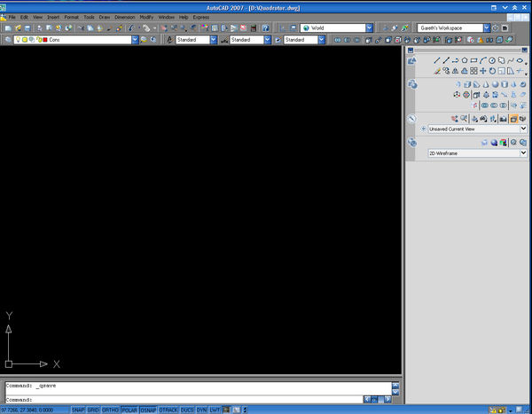Create a Torus solid
Viewport: 532px width, 414px height.
523,84
